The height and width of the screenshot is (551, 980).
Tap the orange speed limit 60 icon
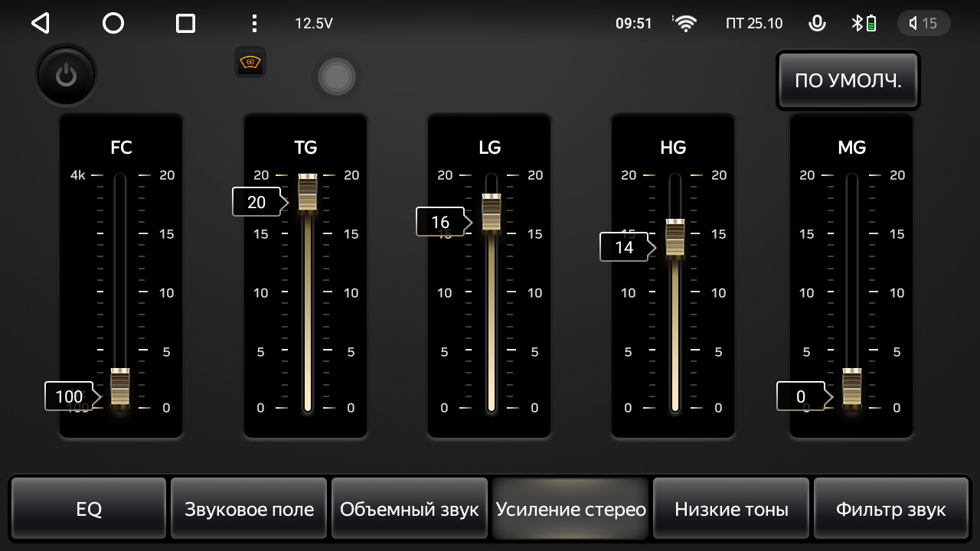250,62
